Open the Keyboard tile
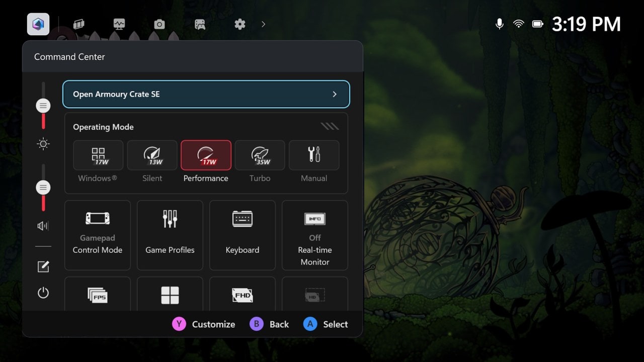 pos(243,235)
